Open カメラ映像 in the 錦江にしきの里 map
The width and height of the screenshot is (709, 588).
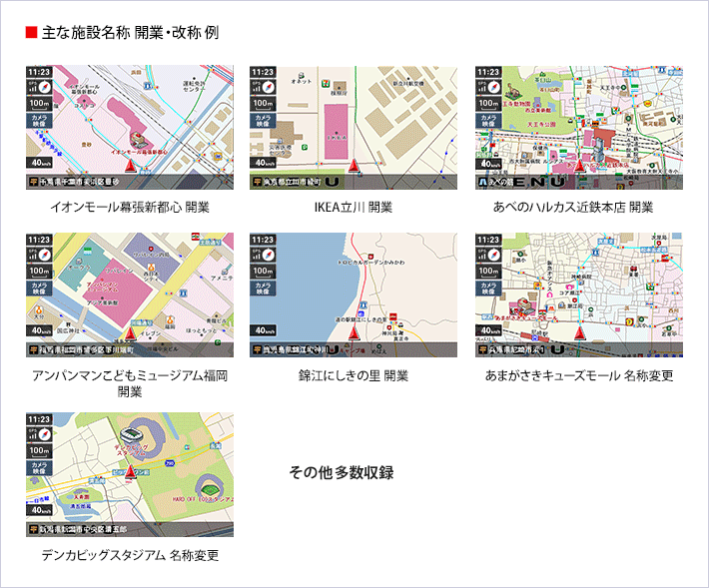(x=263, y=289)
